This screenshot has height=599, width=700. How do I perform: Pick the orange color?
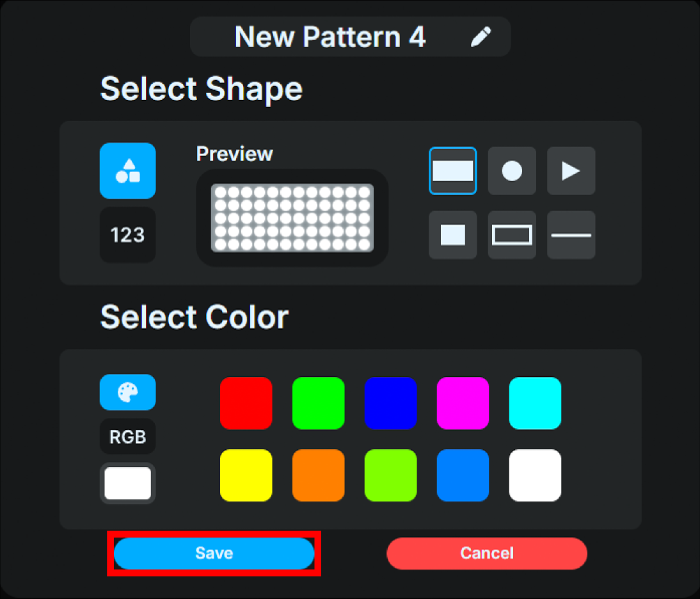[319, 475]
